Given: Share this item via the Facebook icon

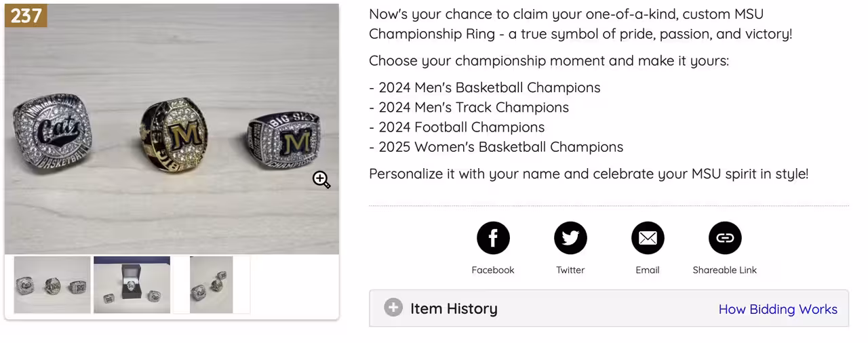Looking at the screenshot, I should click(493, 238).
